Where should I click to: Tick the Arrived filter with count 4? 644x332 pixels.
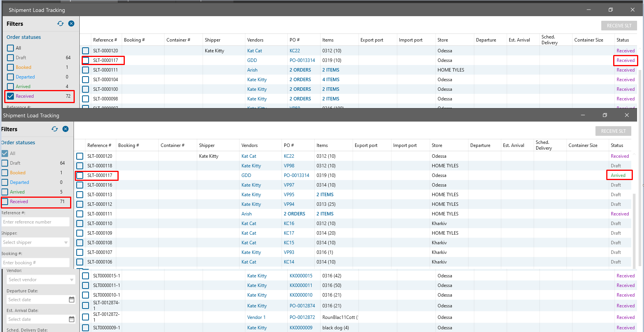(x=10, y=87)
